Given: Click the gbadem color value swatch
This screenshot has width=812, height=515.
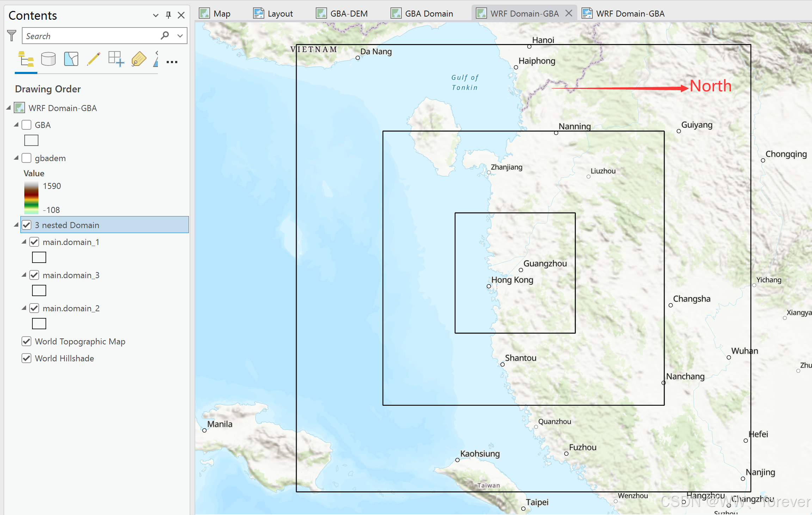Looking at the screenshot, I should click(x=31, y=197).
